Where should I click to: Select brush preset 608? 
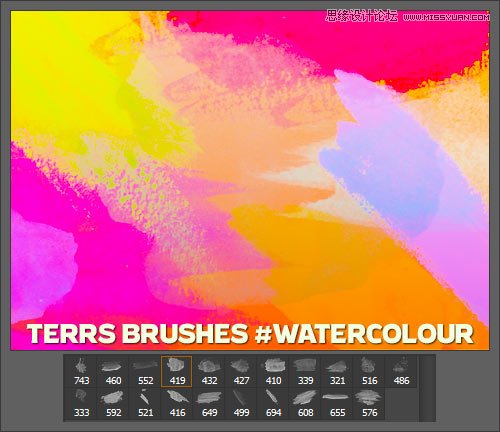pos(305,404)
